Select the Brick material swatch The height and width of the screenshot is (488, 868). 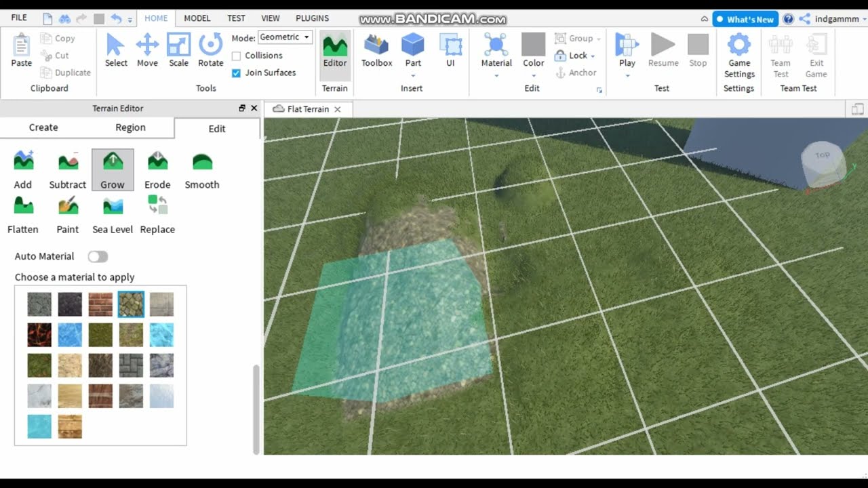coord(100,304)
